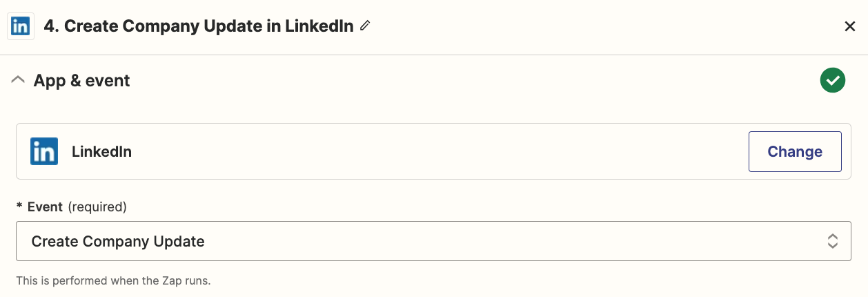Screen dimensions: 868x297
Task: Select the 'Create Company Update' event value
Action: click(x=118, y=241)
